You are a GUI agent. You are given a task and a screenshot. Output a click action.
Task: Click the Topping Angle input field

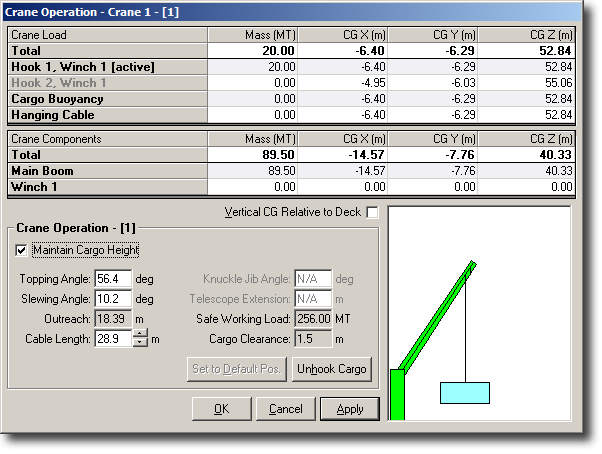(113, 279)
